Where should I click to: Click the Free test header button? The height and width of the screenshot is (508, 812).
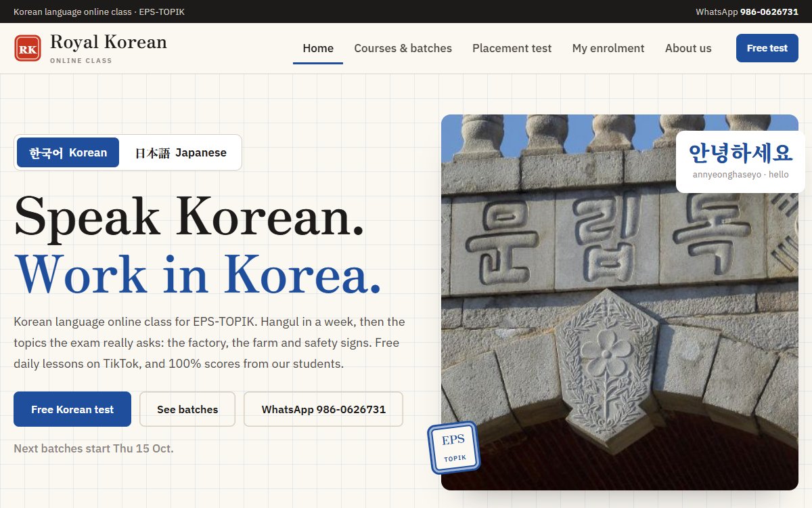pyautogui.click(x=767, y=48)
